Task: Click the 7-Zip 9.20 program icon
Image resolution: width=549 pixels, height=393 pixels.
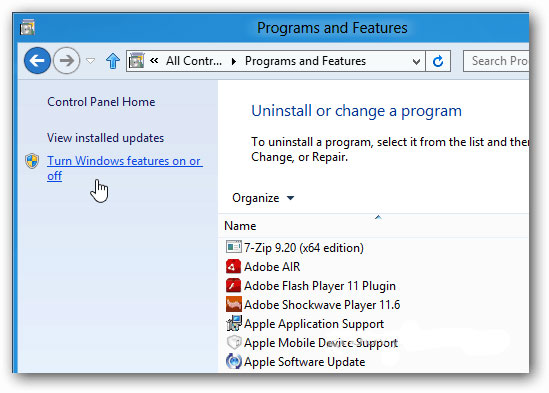Action: click(234, 247)
